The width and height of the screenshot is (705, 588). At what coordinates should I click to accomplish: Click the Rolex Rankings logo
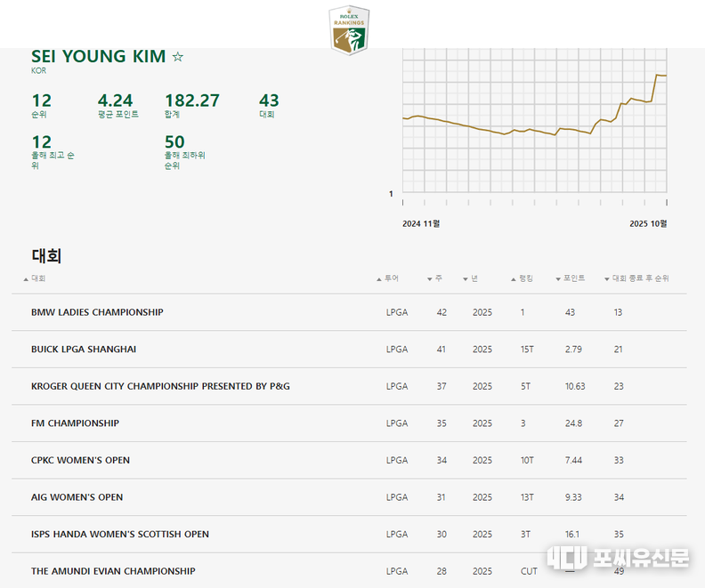pos(349,28)
